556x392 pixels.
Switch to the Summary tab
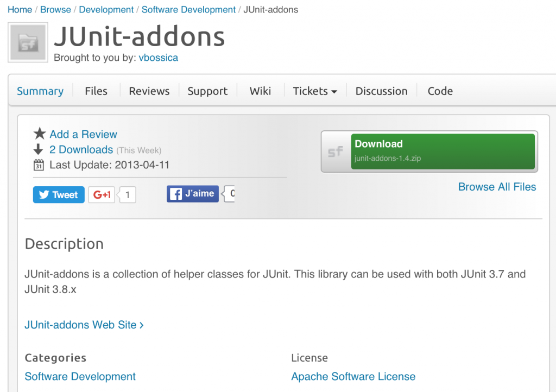pyautogui.click(x=40, y=91)
